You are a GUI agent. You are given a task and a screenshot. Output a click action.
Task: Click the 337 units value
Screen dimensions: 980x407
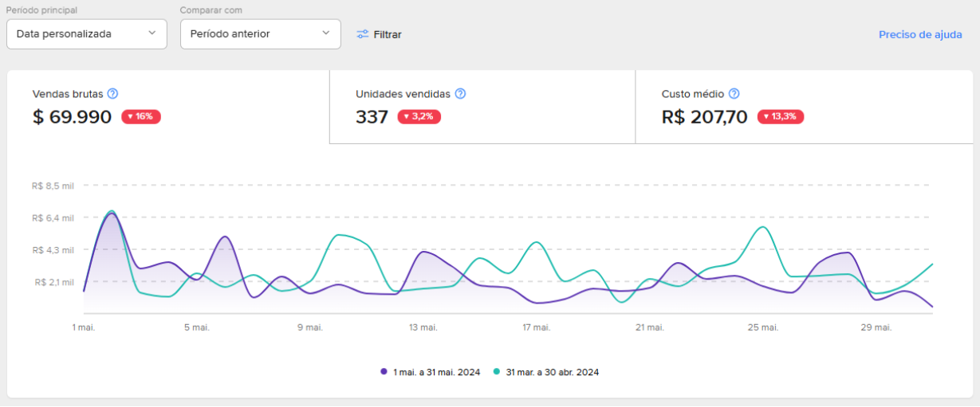372,117
